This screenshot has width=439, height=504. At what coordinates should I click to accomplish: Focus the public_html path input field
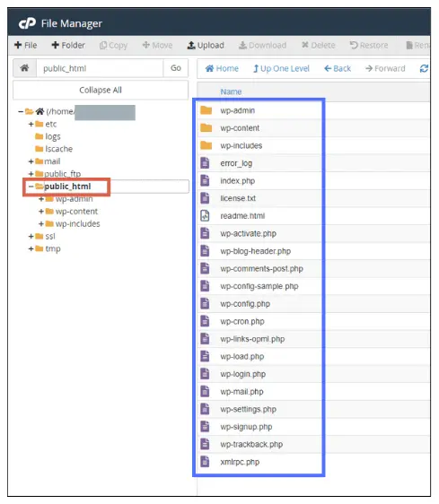click(100, 68)
